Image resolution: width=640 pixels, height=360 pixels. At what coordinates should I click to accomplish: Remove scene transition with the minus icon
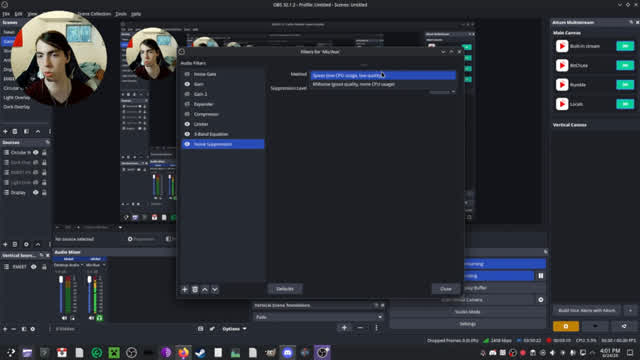pos(360,328)
